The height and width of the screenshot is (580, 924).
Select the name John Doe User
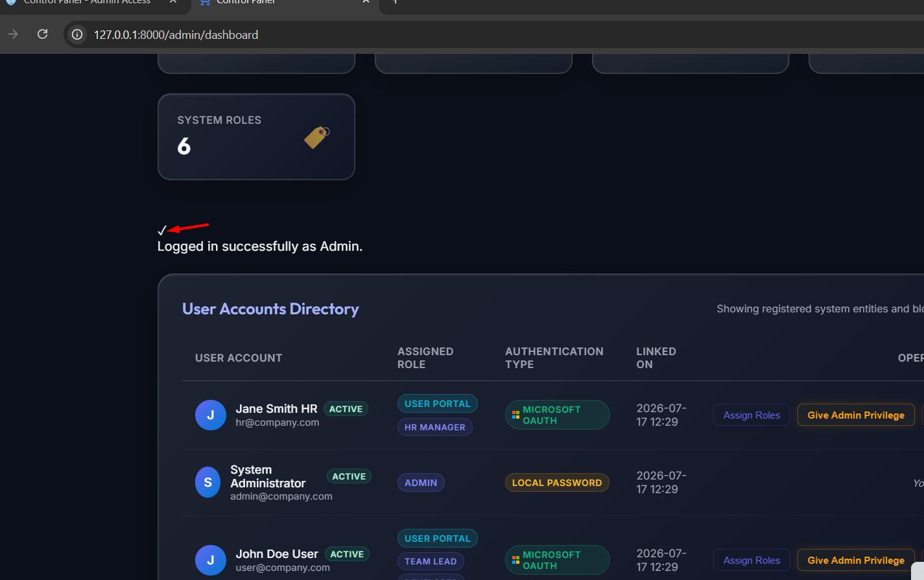[277, 554]
